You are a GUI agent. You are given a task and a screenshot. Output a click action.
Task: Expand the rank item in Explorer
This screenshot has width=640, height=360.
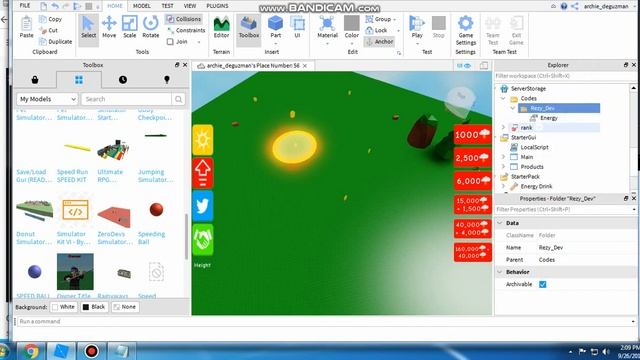coord(503,128)
